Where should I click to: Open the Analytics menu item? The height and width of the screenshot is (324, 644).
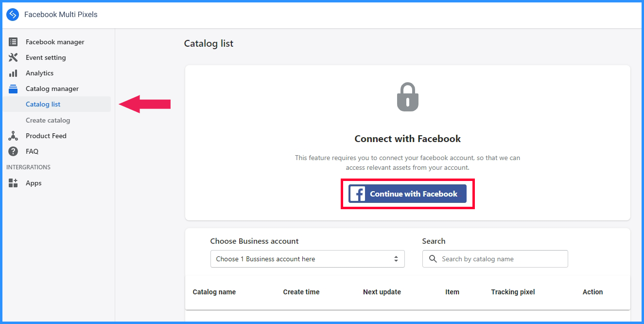[39, 73]
